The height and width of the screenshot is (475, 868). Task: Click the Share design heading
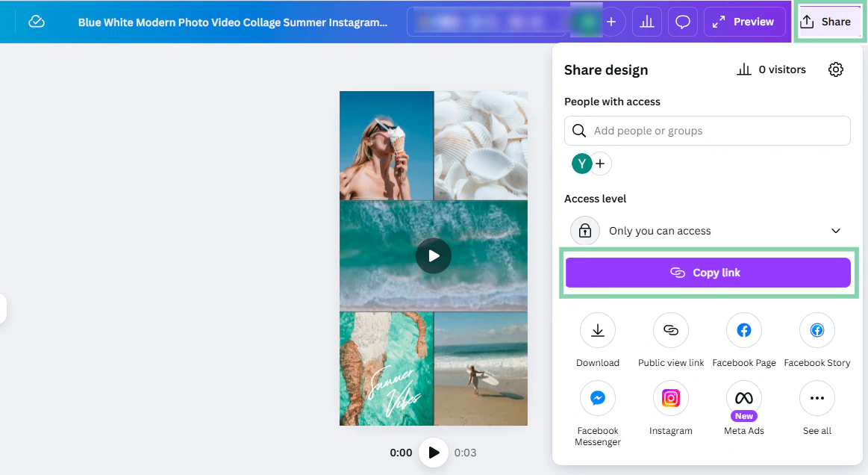click(x=605, y=70)
